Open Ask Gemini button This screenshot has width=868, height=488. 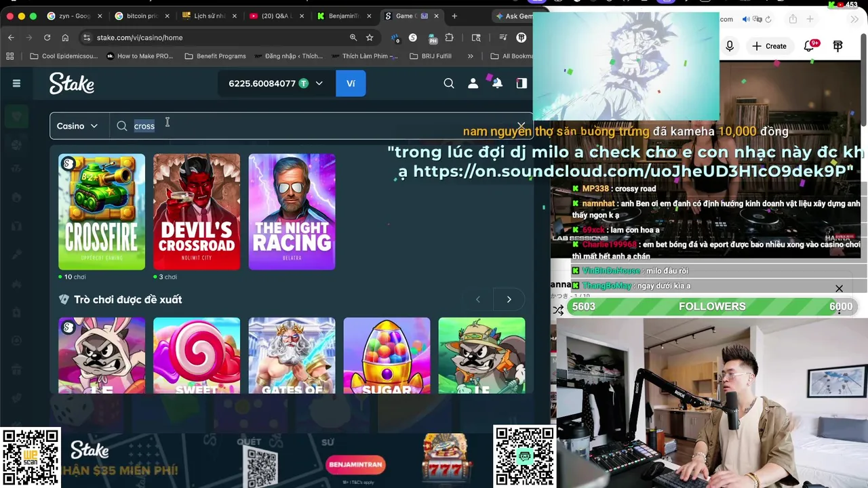513,16
